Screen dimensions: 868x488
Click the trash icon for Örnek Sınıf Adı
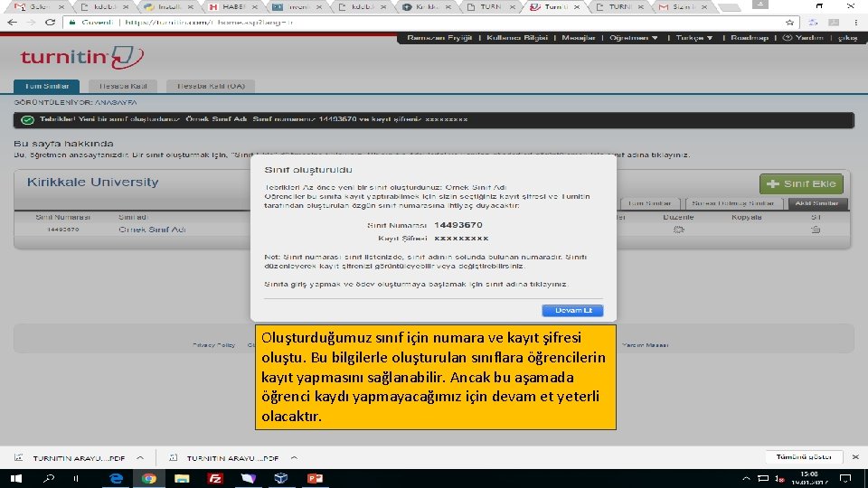tap(816, 230)
